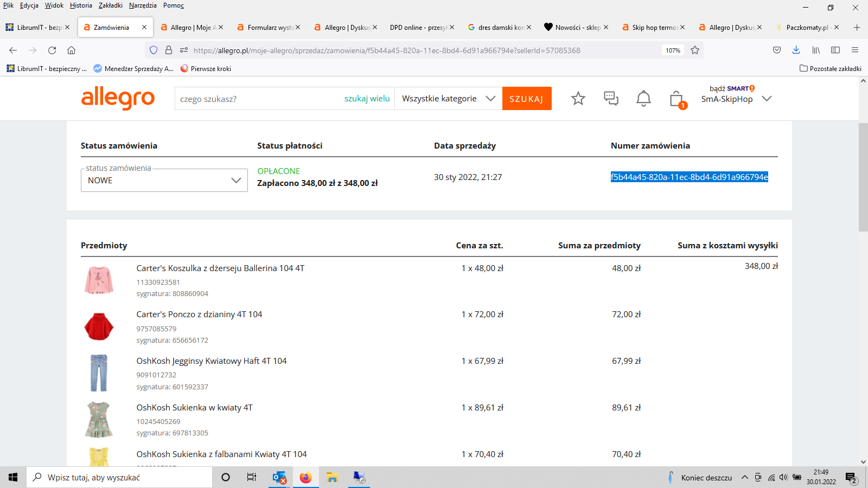This screenshot has height=488, width=868.
Task: Open the notifications bell icon
Action: 643,99
